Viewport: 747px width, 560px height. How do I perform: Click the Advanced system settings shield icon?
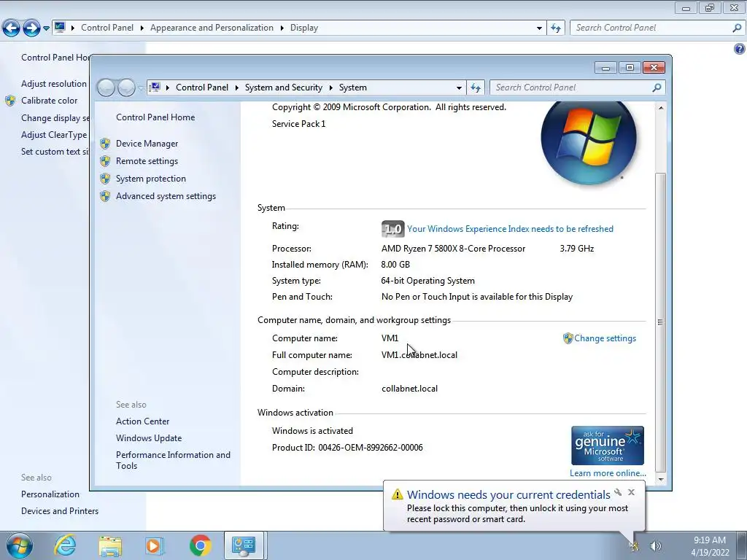(x=105, y=196)
